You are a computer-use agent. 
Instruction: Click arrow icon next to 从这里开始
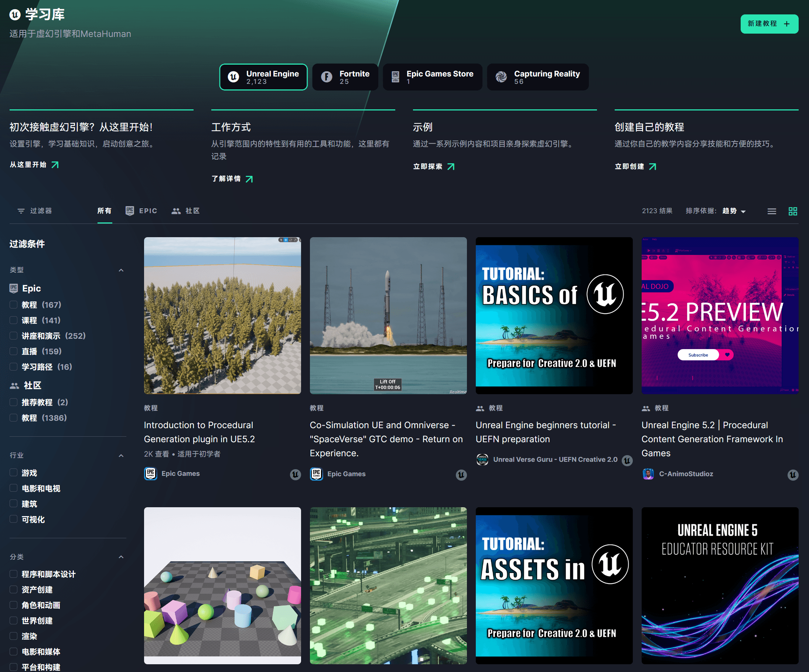coord(55,165)
